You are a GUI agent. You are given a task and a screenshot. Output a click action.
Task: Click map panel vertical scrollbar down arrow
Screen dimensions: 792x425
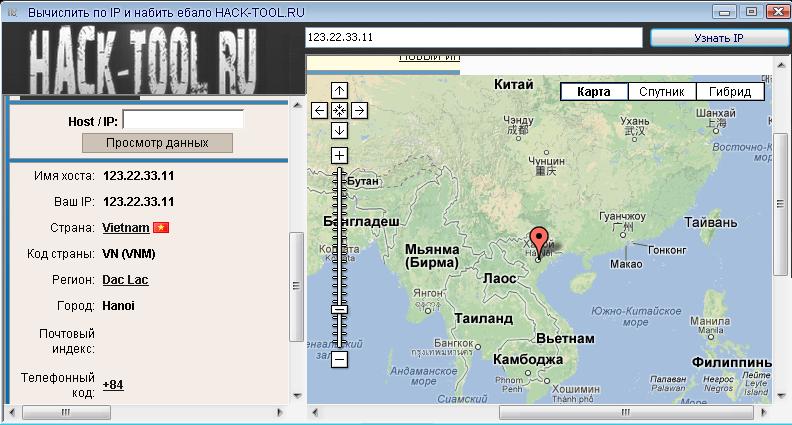(x=781, y=396)
